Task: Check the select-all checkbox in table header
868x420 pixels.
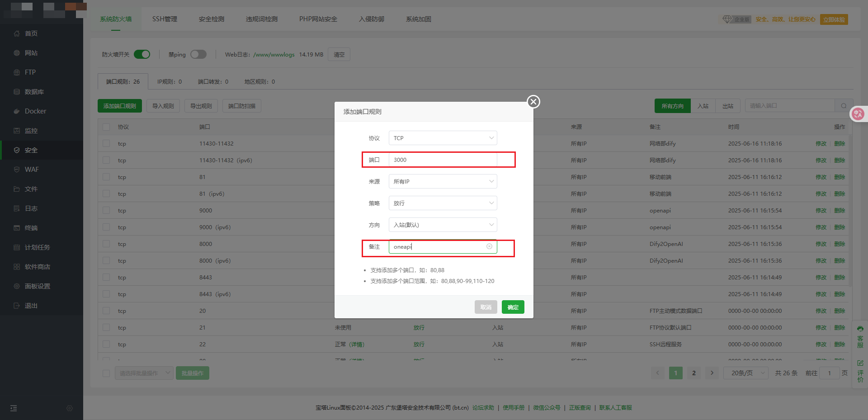Action: tap(106, 127)
